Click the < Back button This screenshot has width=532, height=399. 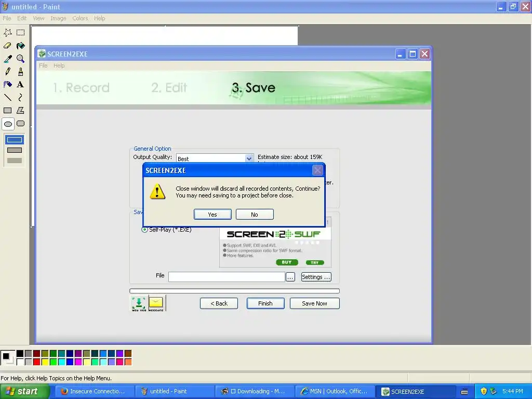(x=219, y=303)
